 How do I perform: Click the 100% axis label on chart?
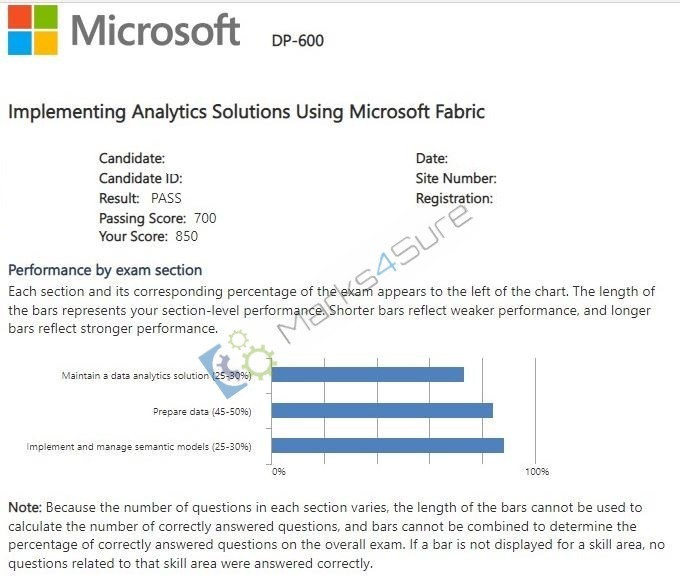[537, 471]
